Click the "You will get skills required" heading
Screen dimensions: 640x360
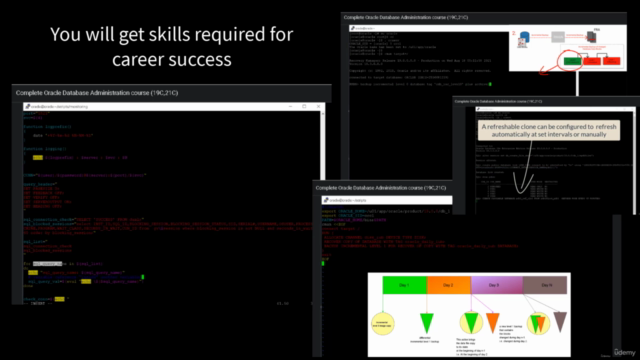(x=172, y=47)
